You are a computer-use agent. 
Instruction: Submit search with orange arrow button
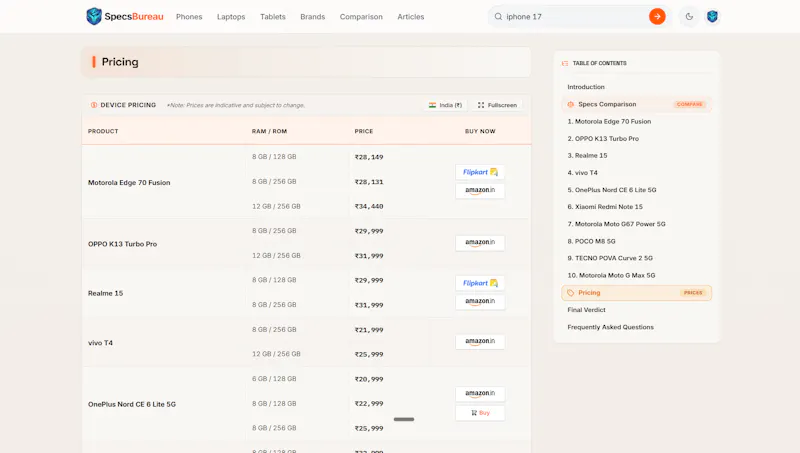pos(657,16)
